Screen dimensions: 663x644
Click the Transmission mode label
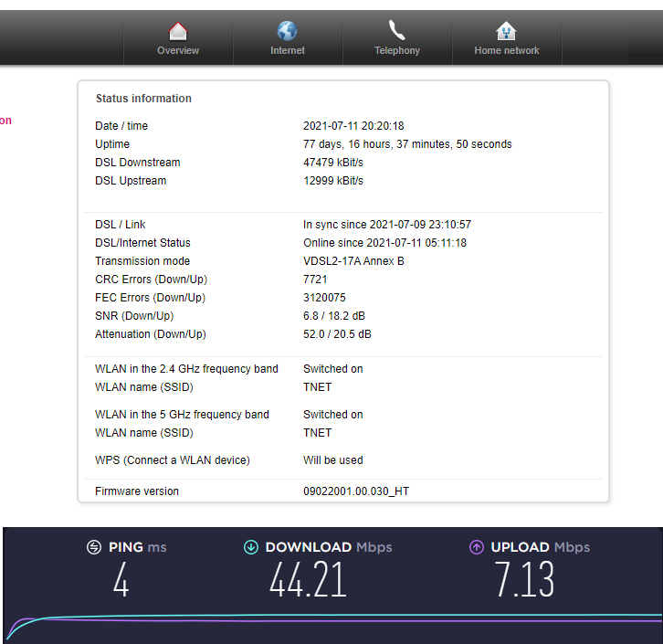(142, 261)
